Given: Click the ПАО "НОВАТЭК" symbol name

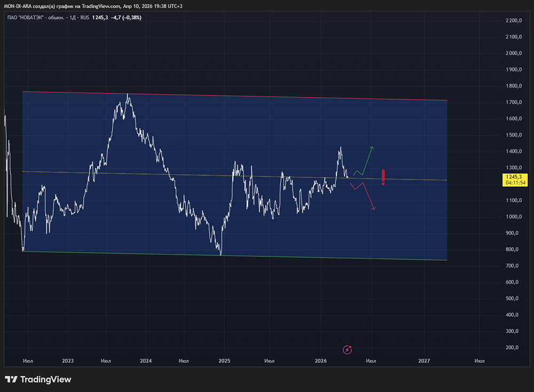Looking at the screenshot, I should coord(36,18).
